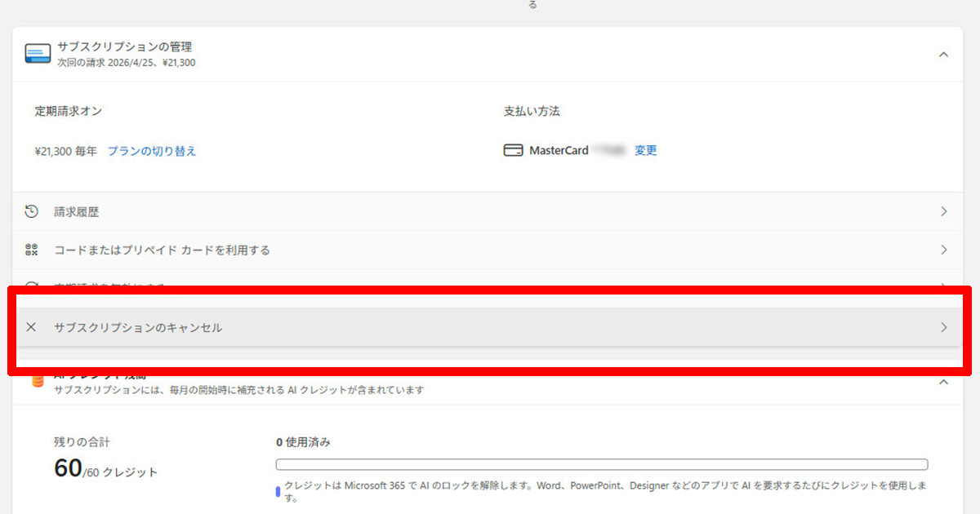Click the ¥21,300 毎年 price text
The height and width of the screenshot is (514, 980).
pyautogui.click(x=66, y=151)
